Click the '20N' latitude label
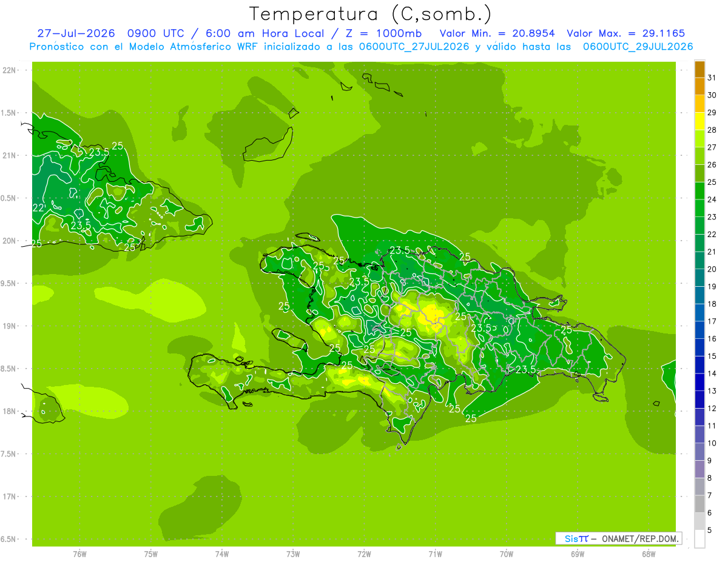Screen dimensions: 728x562 (8, 241)
